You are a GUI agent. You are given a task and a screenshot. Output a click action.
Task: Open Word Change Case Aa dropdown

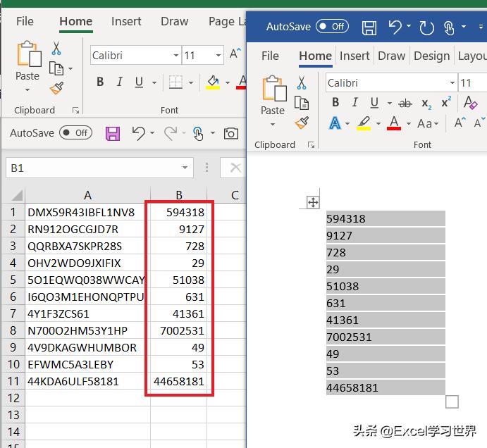coord(428,124)
